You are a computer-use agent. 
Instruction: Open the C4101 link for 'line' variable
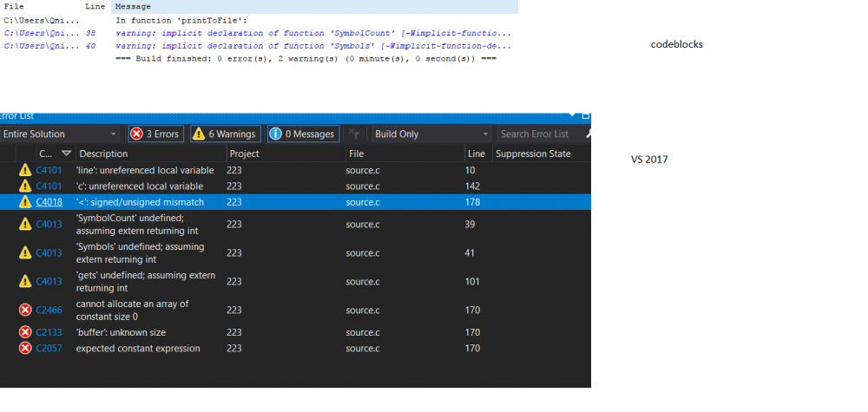click(x=49, y=170)
